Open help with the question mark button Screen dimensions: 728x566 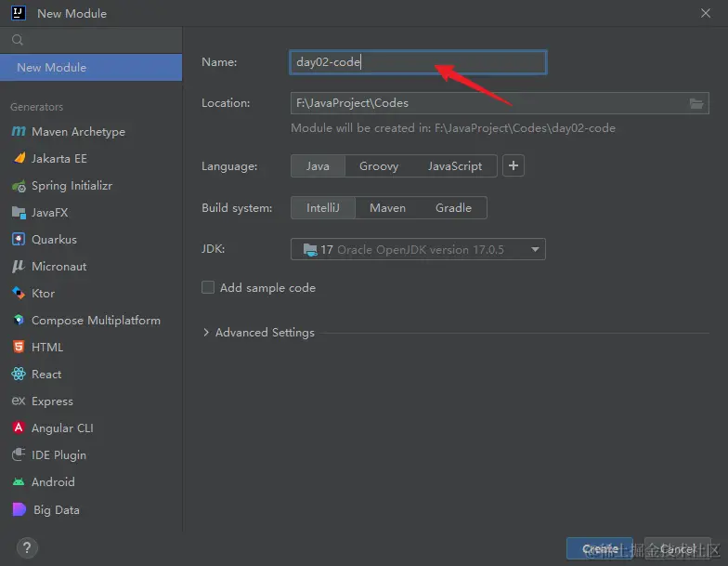[27, 548]
